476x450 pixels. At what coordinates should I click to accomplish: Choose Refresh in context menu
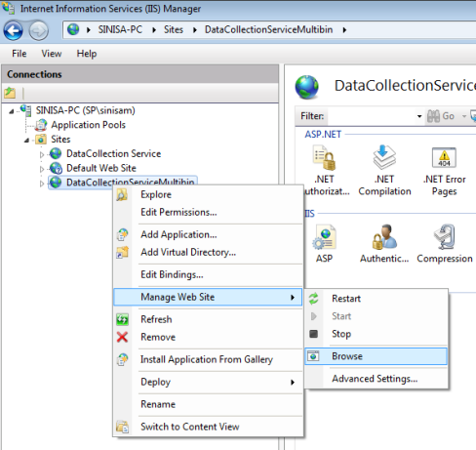tap(208, 319)
